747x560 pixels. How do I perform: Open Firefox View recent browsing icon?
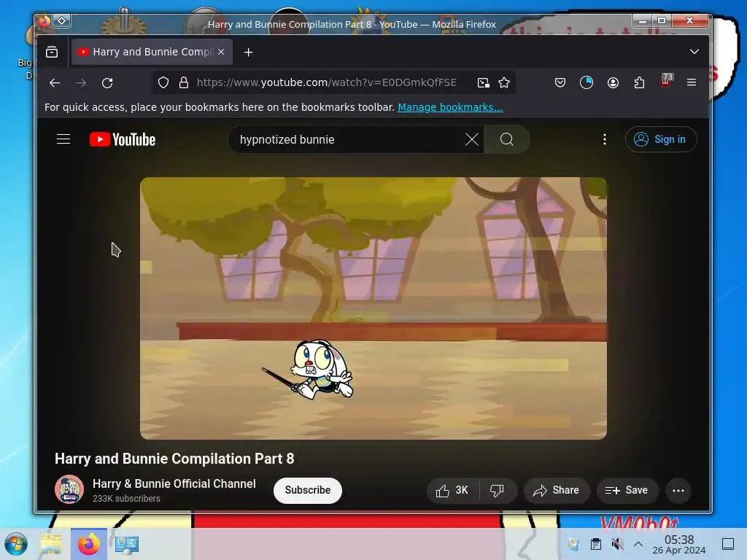[x=52, y=52]
